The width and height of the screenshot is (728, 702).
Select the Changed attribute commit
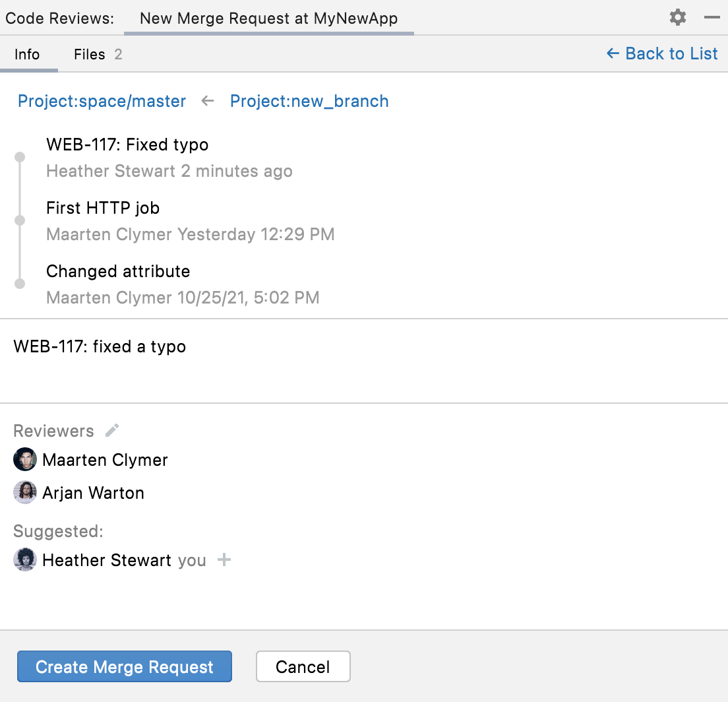coord(117,271)
